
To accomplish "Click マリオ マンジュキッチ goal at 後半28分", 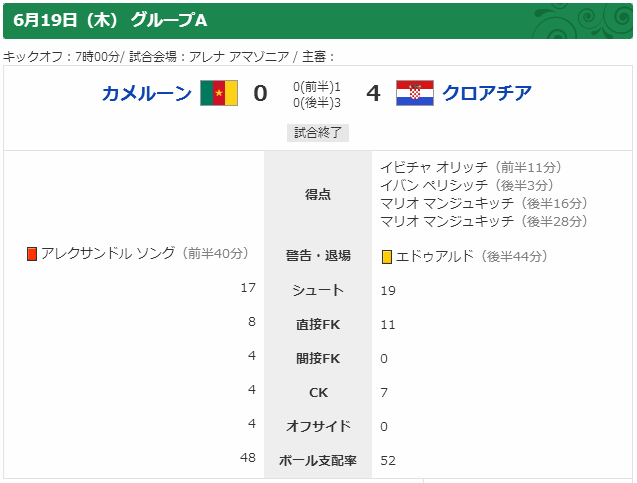I will click(x=484, y=221).
